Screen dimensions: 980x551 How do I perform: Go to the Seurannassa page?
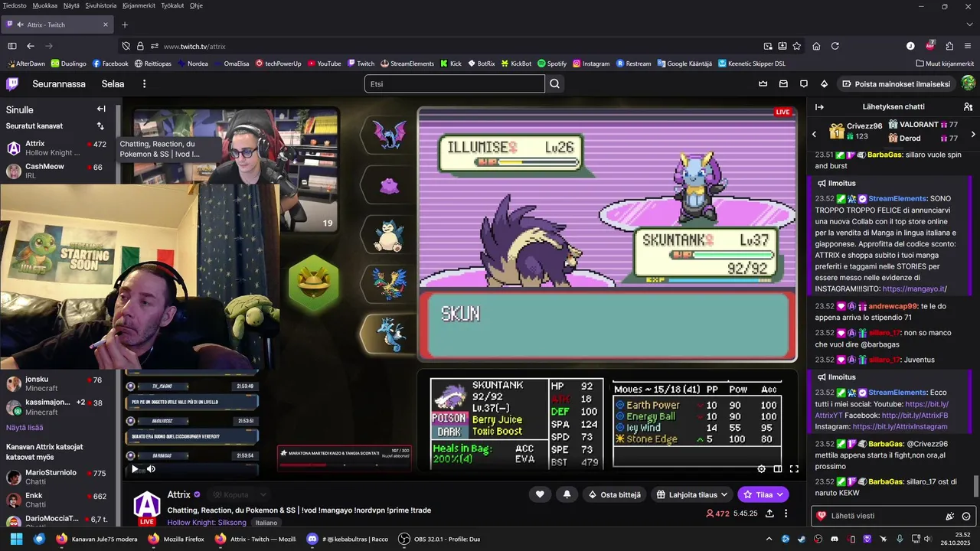[x=59, y=83]
